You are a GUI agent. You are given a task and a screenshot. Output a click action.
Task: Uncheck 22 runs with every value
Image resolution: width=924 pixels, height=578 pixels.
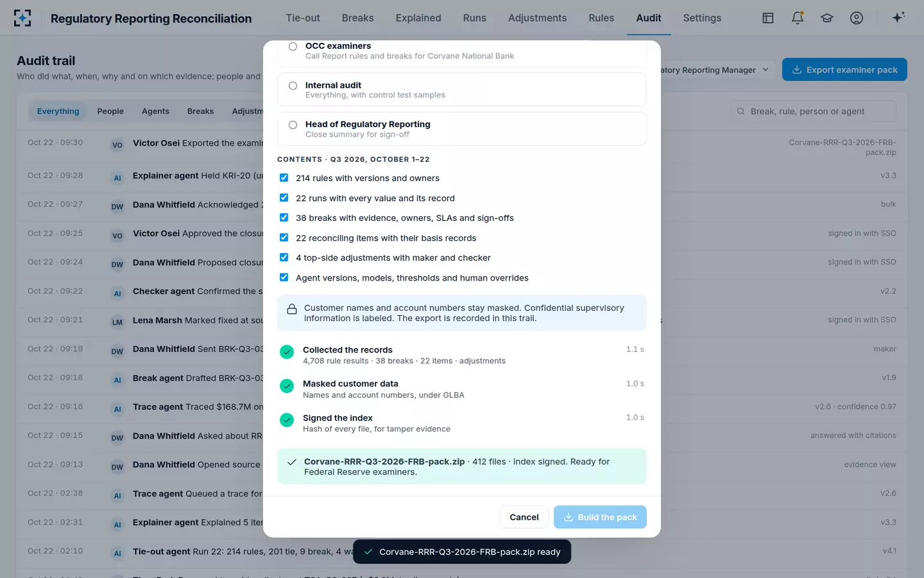pyautogui.click(x=284, y=198)
